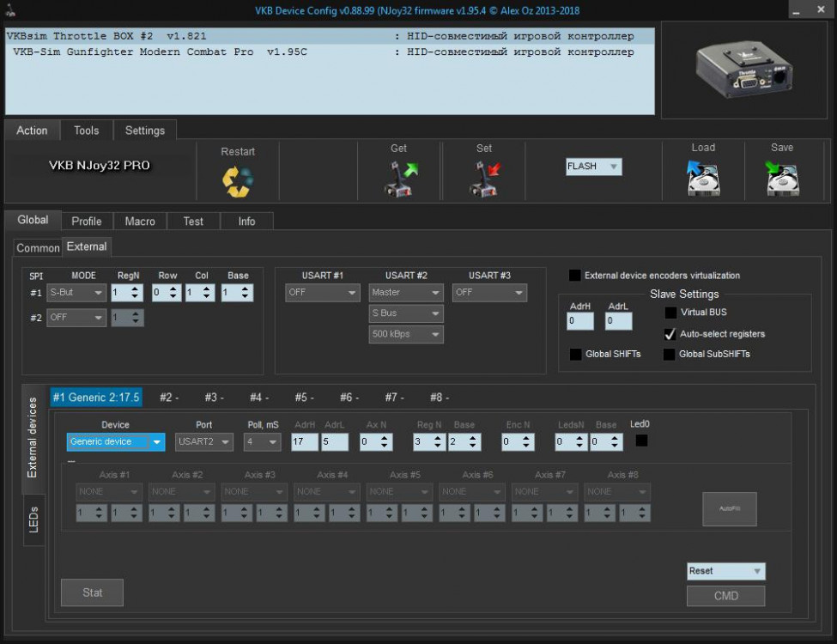Viewport: 837px width, 644px height.
Task: Open the 500 kBps baud rate dropdown
Action: (405, 334)
